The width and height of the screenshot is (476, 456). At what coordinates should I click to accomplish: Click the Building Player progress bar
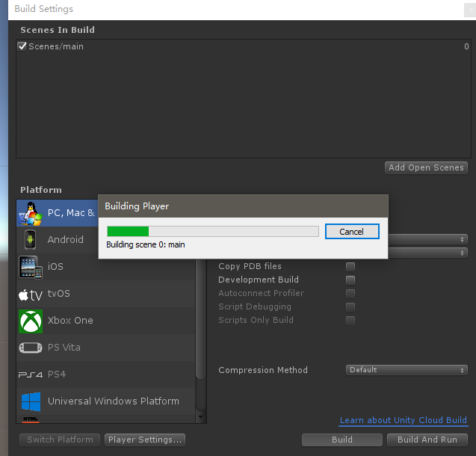pyautogui.click(x=213, y=231)
